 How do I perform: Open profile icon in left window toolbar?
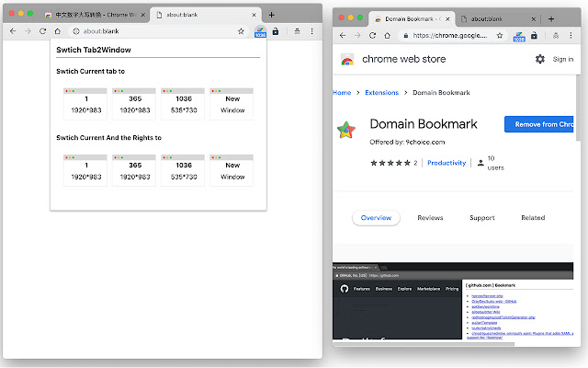(297, 31)
